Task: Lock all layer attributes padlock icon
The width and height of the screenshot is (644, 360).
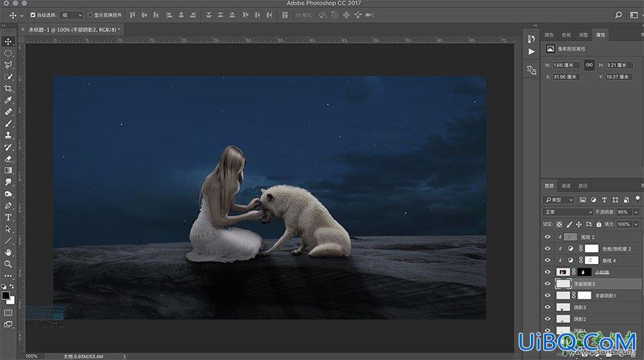Action: [x=599, y=224]
